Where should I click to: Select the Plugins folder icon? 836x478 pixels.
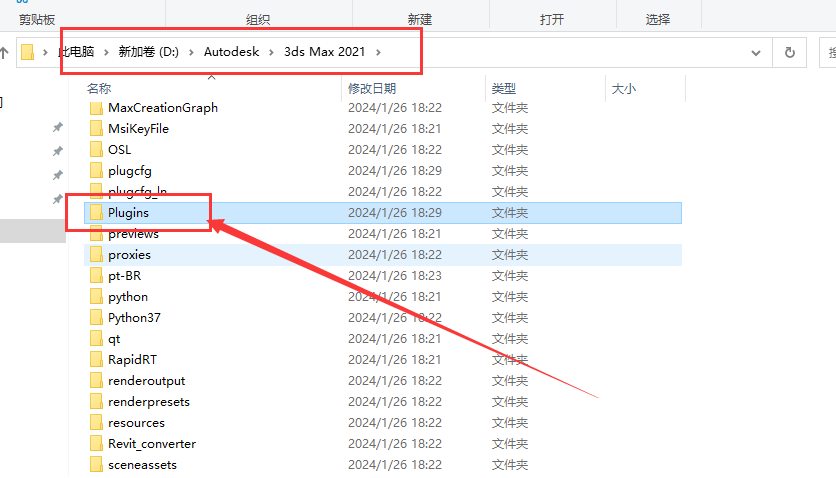coord(97,213)
